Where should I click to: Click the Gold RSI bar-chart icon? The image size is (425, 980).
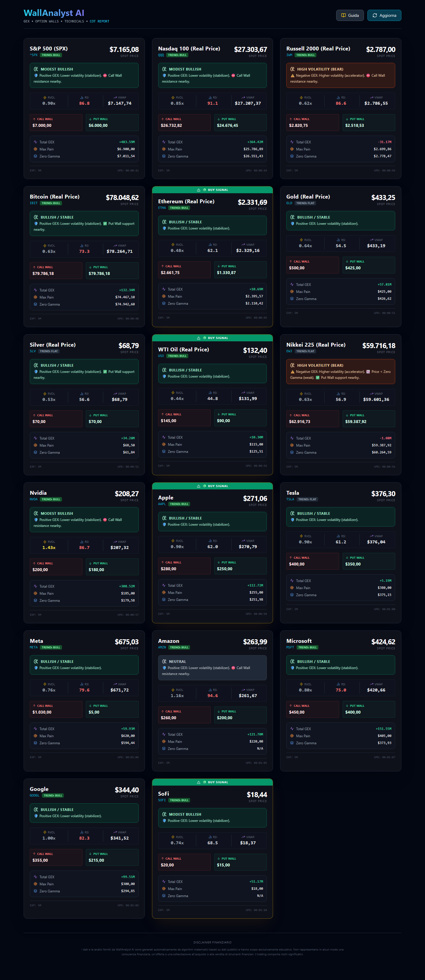click(338, 240)
